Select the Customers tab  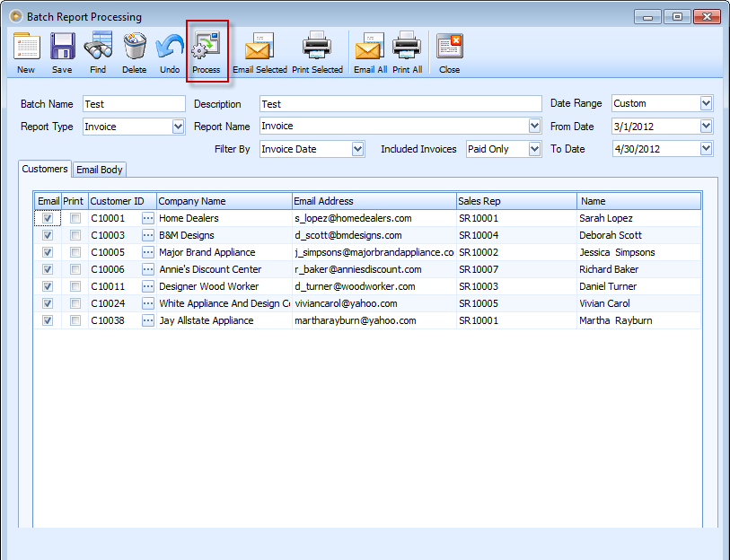point(45,169)
